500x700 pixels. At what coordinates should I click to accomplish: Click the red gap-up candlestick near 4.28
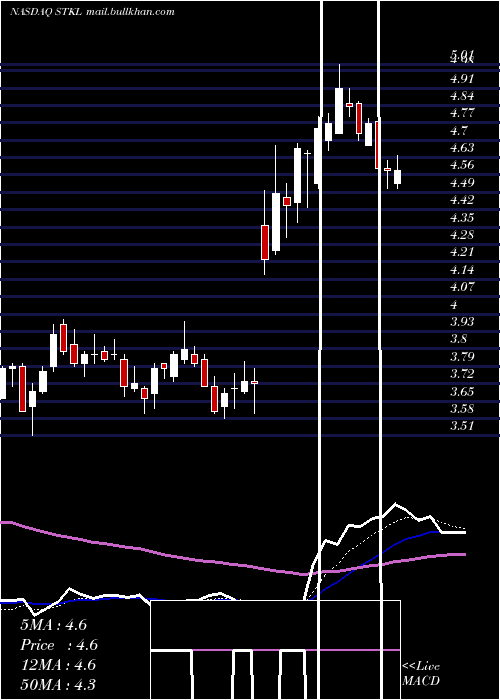coord(265,242)
